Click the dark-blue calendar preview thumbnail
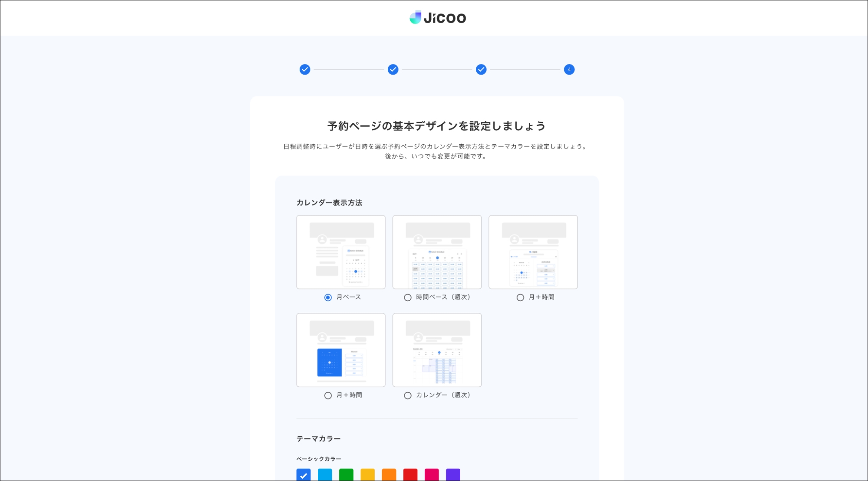This screenshot has width=868, height=481. pyautogui.click(x=340, y=350)
